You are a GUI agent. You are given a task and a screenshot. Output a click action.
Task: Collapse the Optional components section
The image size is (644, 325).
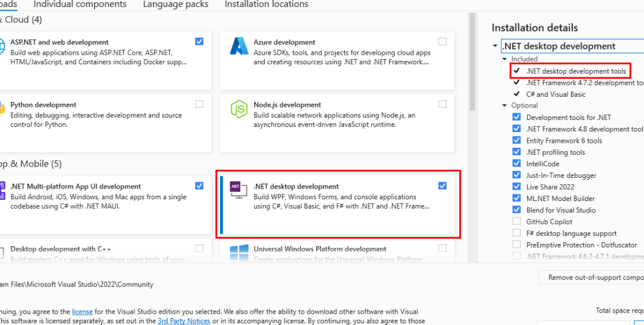click(x=504, y=106)
